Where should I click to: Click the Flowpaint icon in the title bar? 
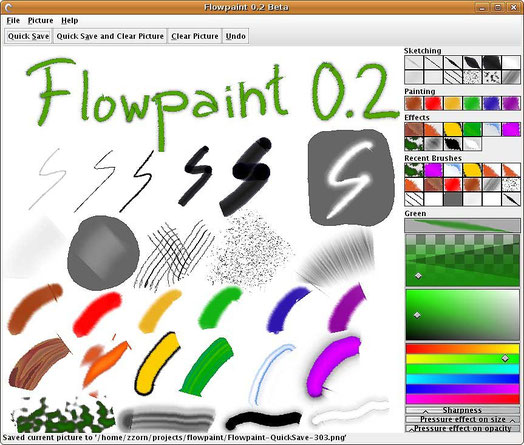coord(9,7)
